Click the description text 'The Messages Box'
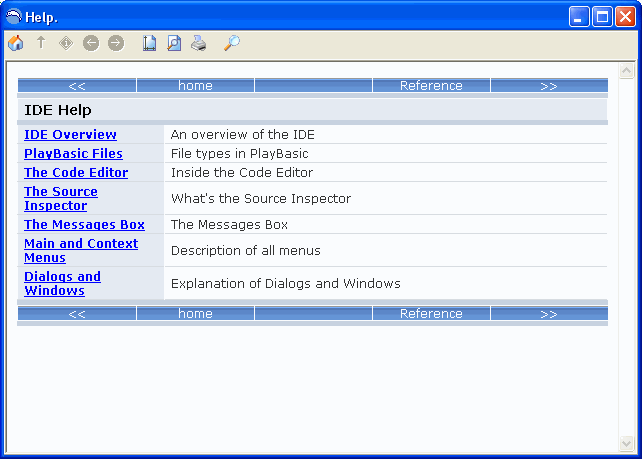 coord(229,224)
